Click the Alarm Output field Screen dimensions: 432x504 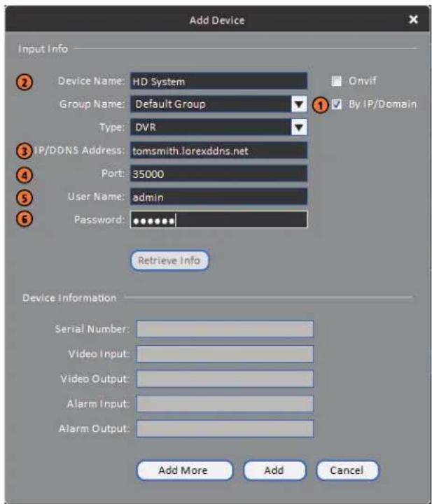point(225,428)
